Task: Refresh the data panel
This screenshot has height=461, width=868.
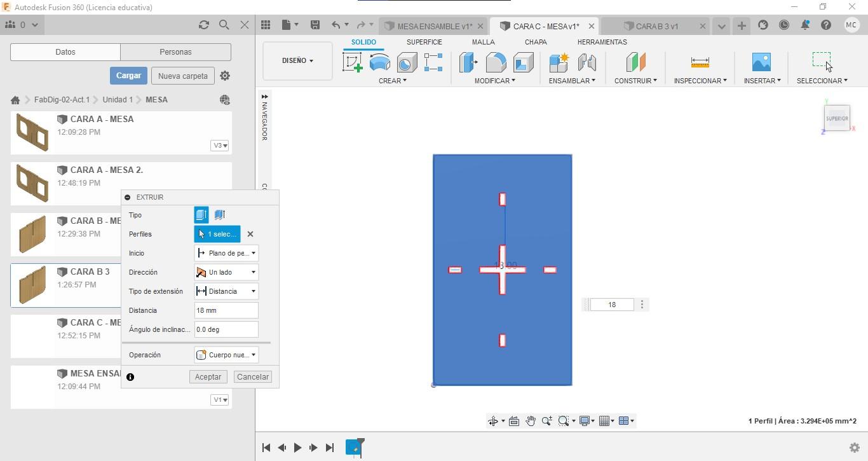Action: (204, 25)
